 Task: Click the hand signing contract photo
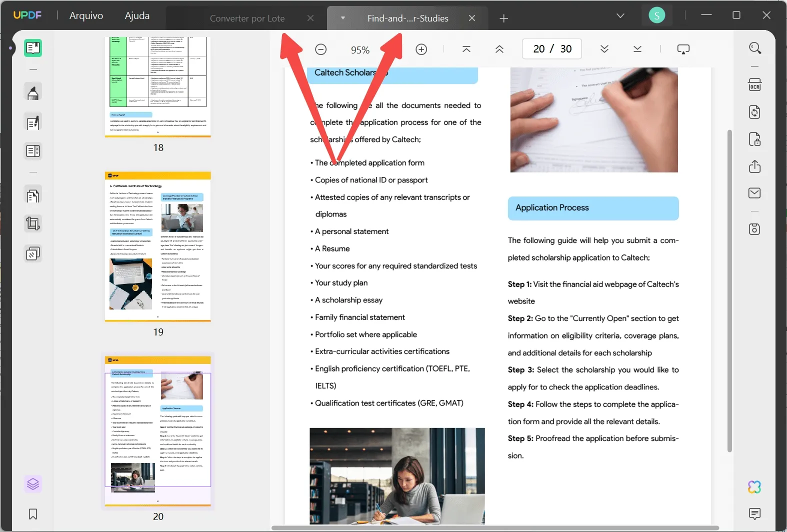coord(594,119)
